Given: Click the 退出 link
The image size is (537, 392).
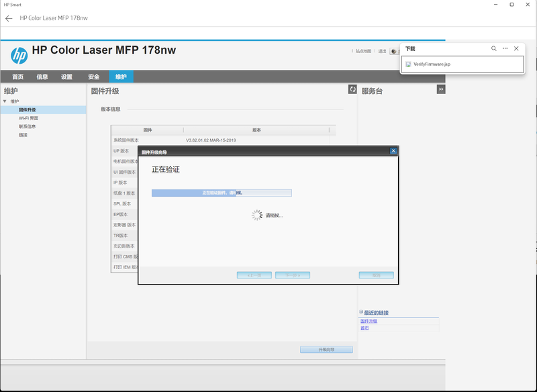Looking at the screenshot, I should coord(382,51).
